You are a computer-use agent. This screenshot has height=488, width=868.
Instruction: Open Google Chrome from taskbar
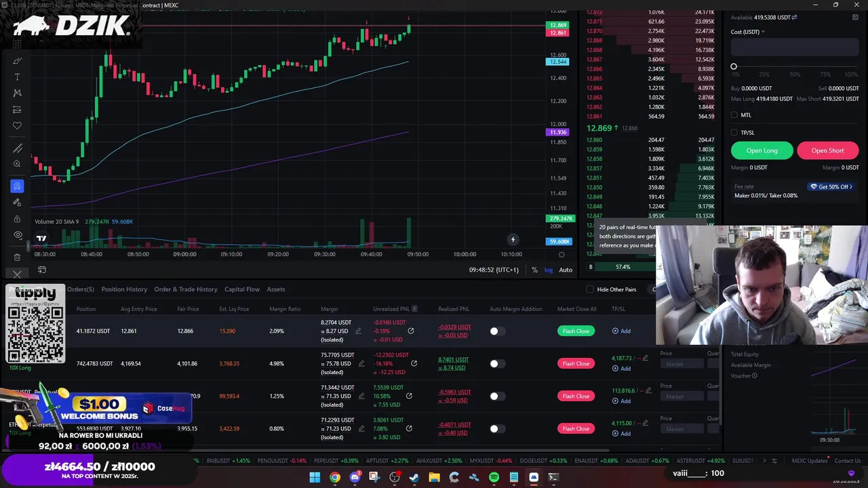pos(335,477)
